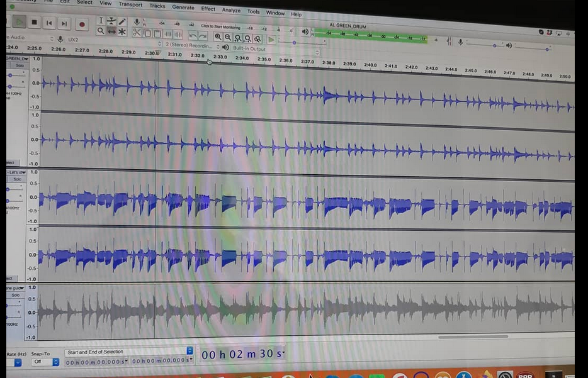The image size is (588, 378).
Task: Click the Zoom Out icon
Action: [228, 37]
